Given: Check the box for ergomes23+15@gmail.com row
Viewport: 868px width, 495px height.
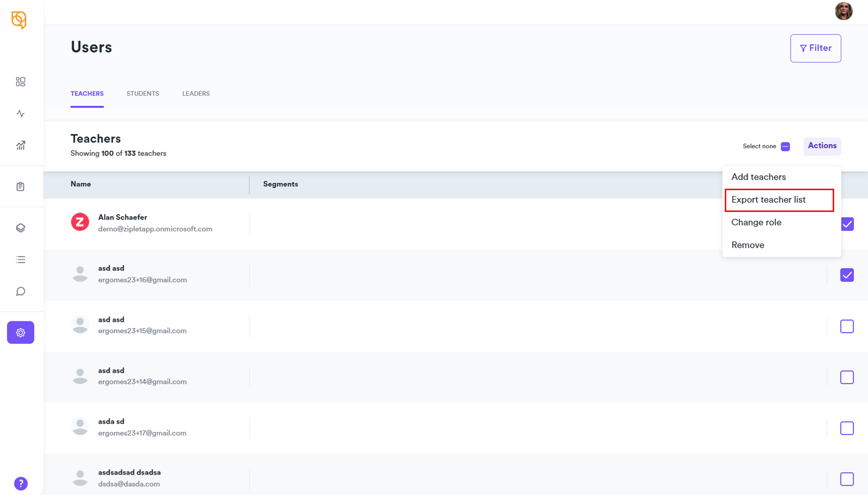Looking at the screenshot, I should [847, 326].
